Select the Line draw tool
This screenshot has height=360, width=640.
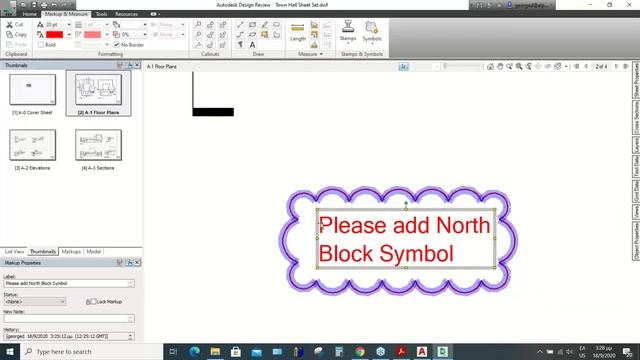(240, 25)
